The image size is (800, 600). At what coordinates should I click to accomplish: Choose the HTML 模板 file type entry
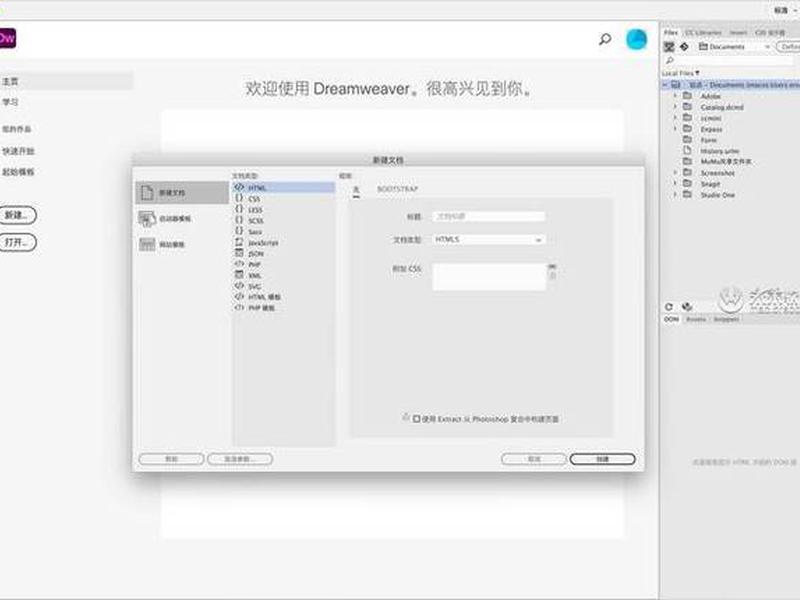click(284, 297)
